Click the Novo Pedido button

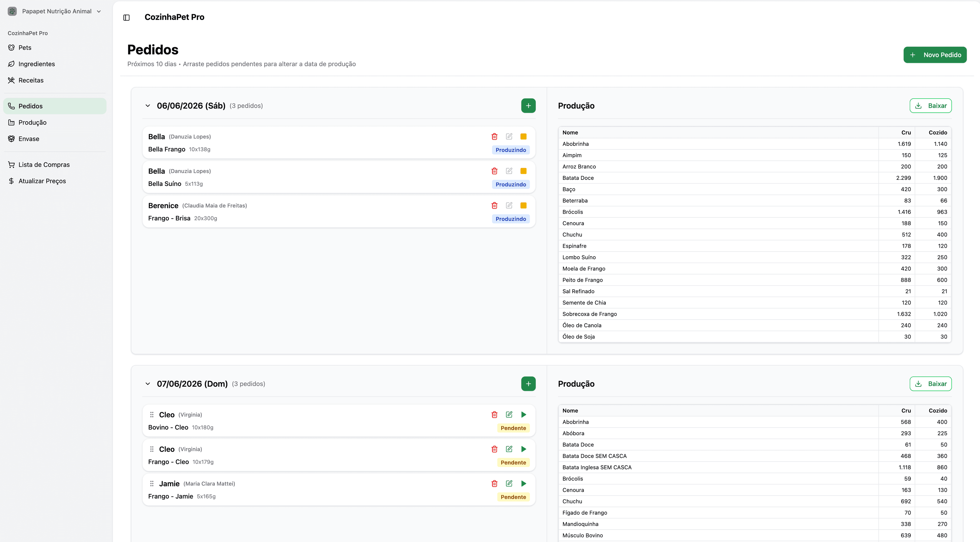935,55
